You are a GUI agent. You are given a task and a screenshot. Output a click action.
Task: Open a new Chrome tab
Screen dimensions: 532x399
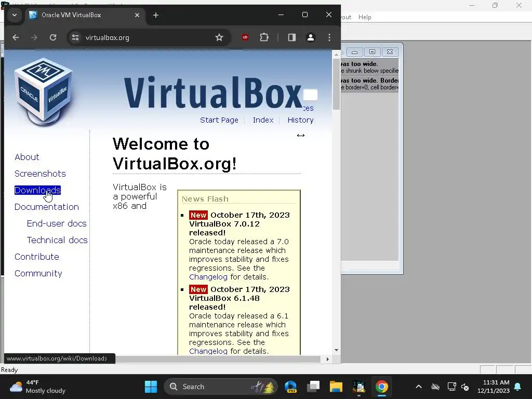coord(156,15)
